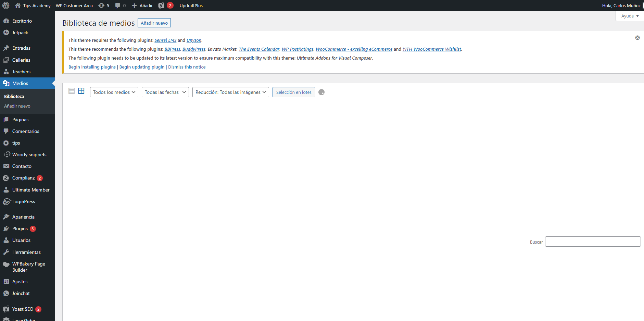
Task: Click the Apariencia brush icon
Action: (x=6, y=217)
